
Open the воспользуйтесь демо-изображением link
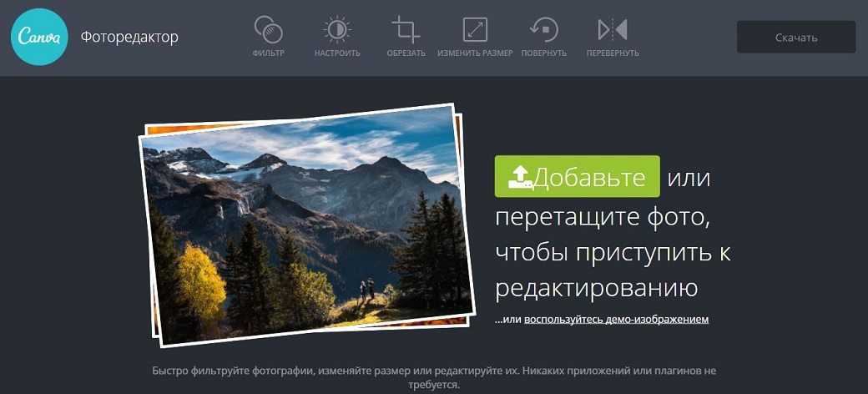point(616,319)
